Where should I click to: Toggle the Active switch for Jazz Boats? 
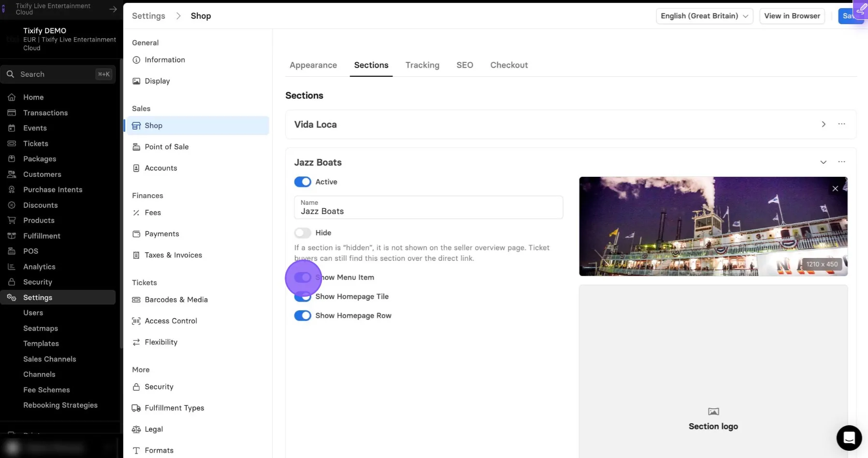(x=303, y=182)
